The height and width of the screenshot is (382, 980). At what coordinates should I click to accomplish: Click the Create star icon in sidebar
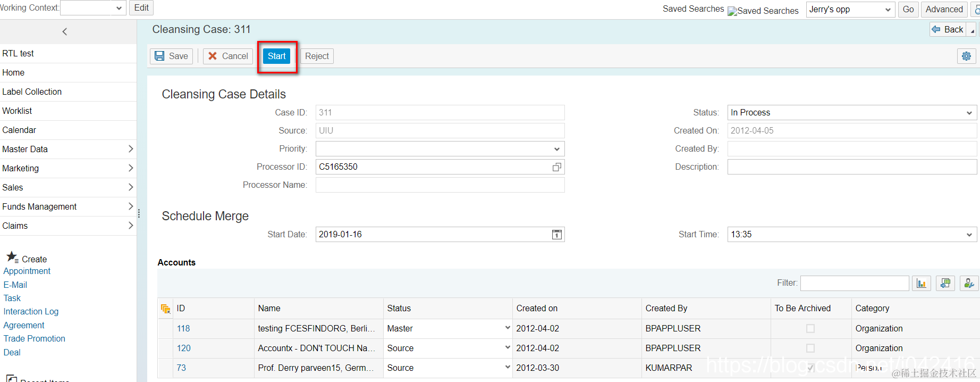click(12, 257)
